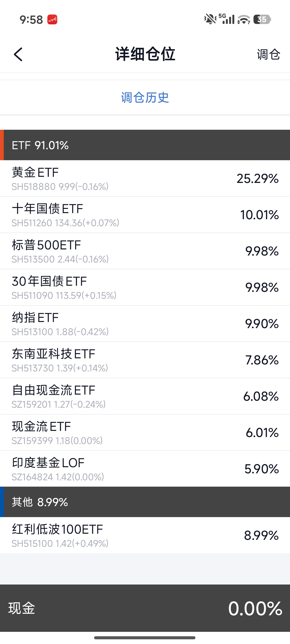Select the 其他 8.99% section header
This screenshot has height=644, width=290.
[x=145, y=502]
